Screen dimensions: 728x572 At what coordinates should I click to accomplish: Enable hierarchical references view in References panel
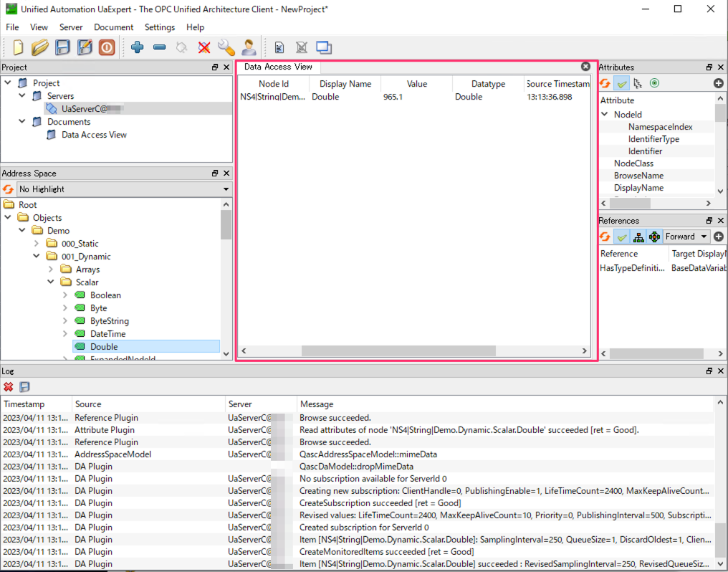click(x=638, y=237)
